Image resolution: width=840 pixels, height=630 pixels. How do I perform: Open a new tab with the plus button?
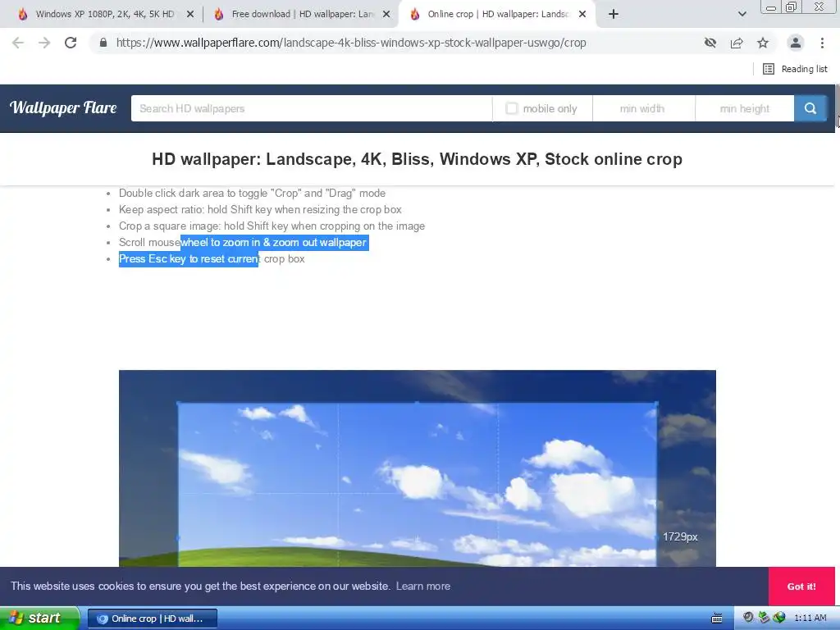pos(614,15)
